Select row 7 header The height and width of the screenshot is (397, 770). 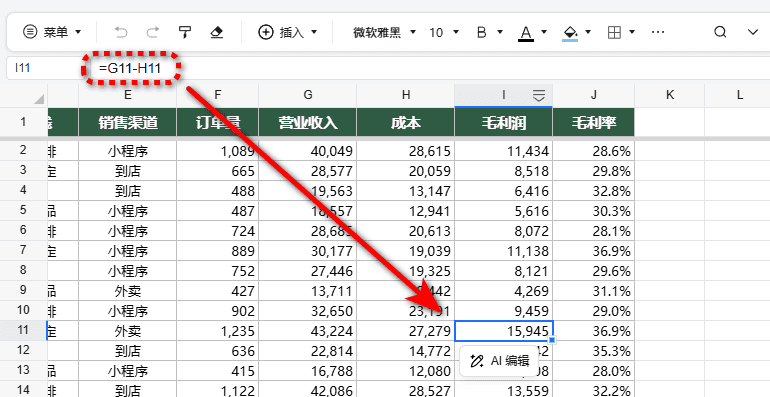[x=24, y=251]
